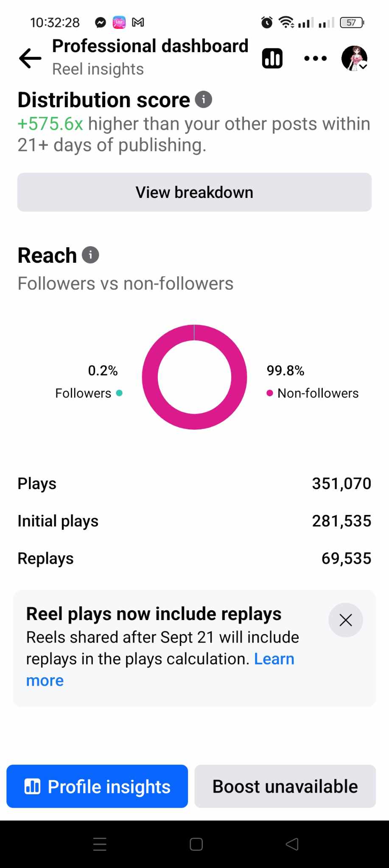
Task: Click the View breakdown button
Action: tap(194, 192)
